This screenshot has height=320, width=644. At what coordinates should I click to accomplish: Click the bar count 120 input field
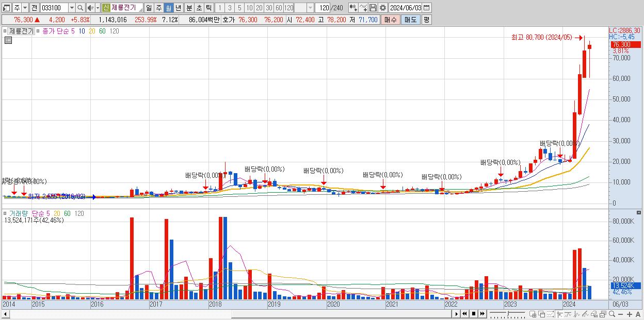(x=323, y=8)
